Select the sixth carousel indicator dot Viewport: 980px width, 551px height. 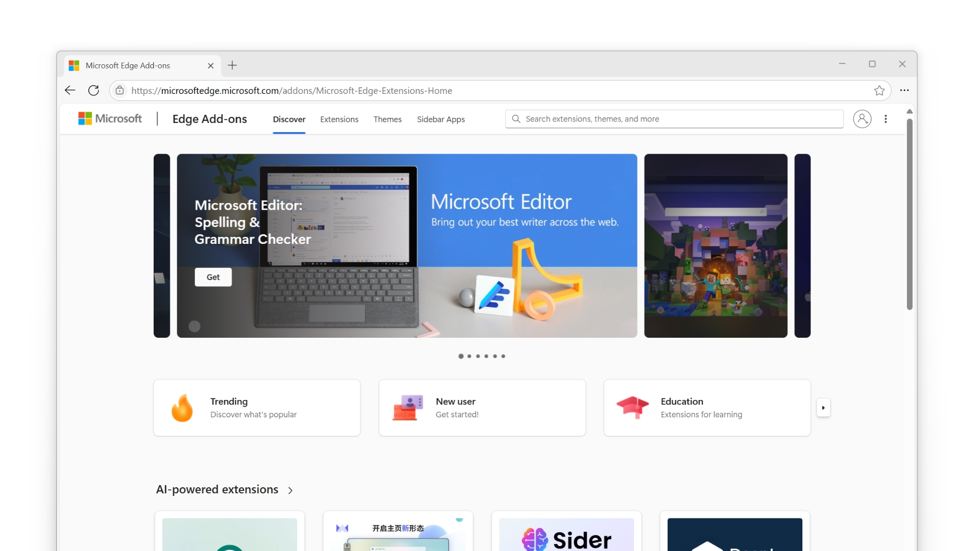click(x=503, y=356)
